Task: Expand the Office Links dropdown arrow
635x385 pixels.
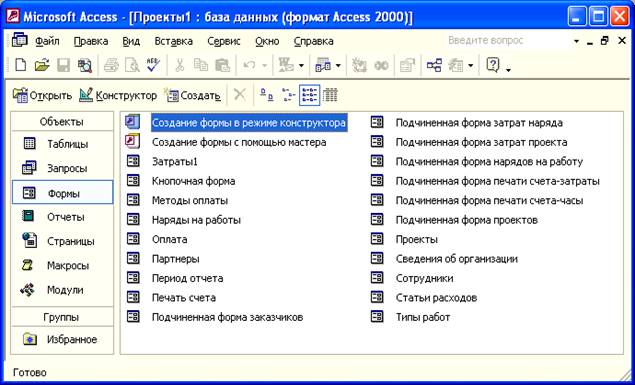Action: [301, 66]
